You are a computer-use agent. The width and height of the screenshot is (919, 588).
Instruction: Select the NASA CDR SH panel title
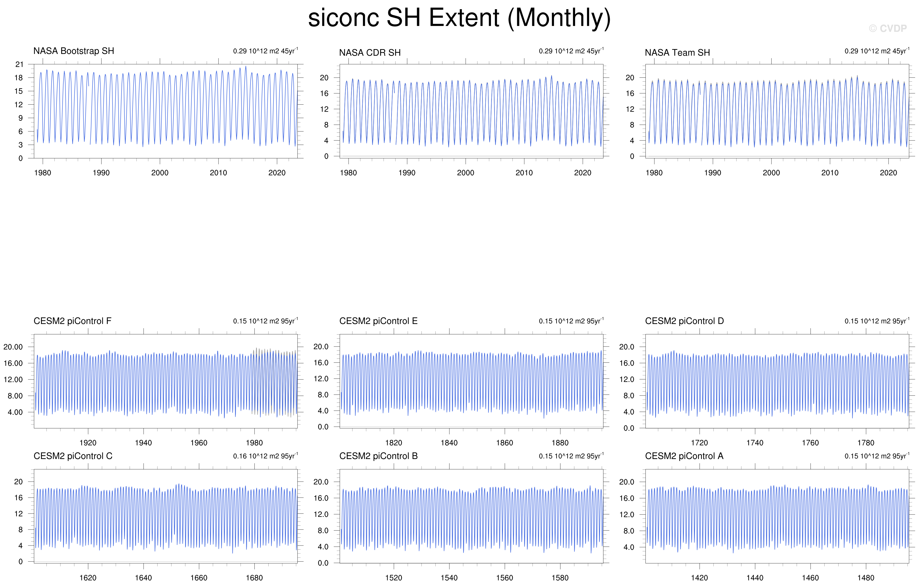pos(370,53)
